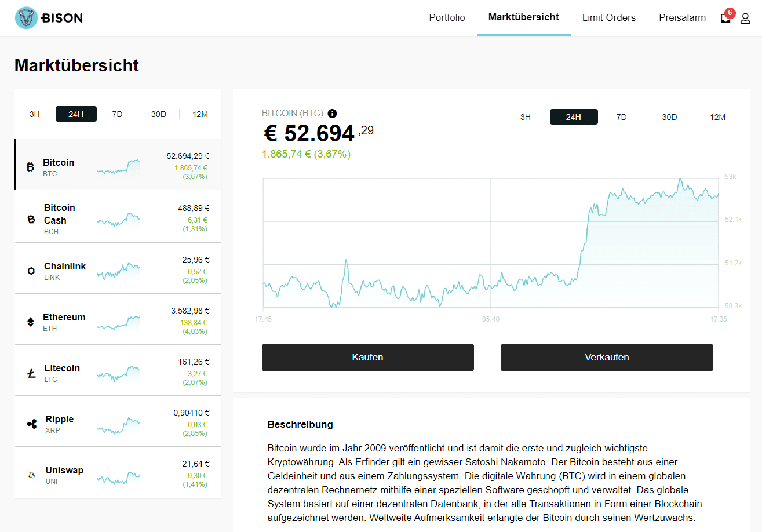Click the BISON logo
The image size is (762, 532).
[x=49, y=18]
